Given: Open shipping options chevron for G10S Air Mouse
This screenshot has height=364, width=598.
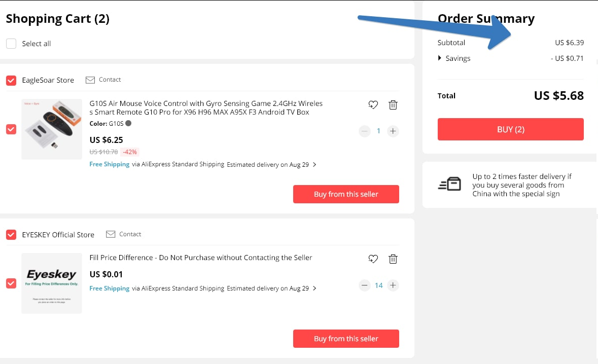Looking at the screenshot, I should click(x=314, y=165).
